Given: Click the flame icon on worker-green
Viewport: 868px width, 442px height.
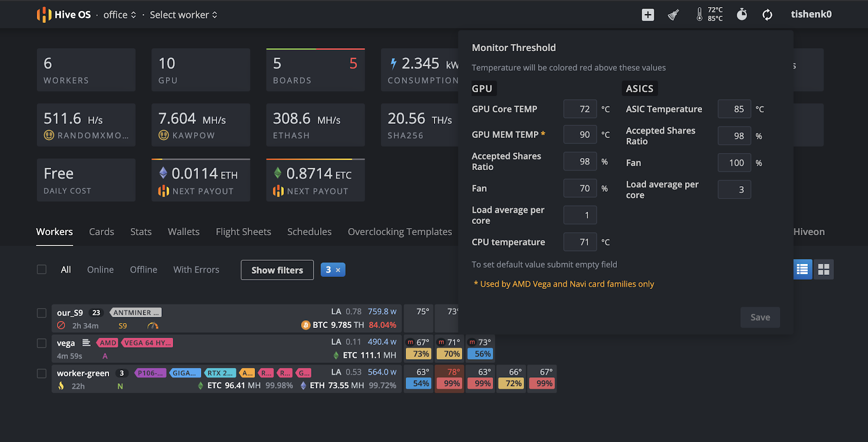Looking at the screenshot, I should (x=61, y=386).
